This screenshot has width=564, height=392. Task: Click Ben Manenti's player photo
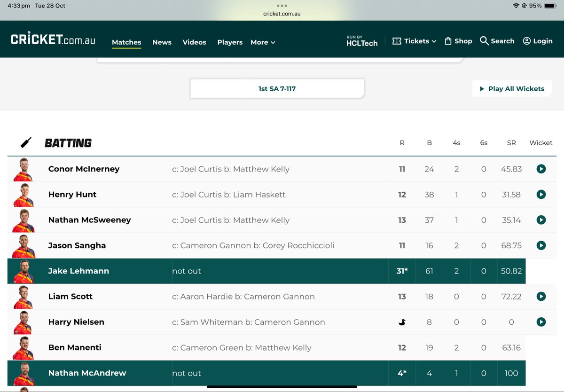click(23, 347)
